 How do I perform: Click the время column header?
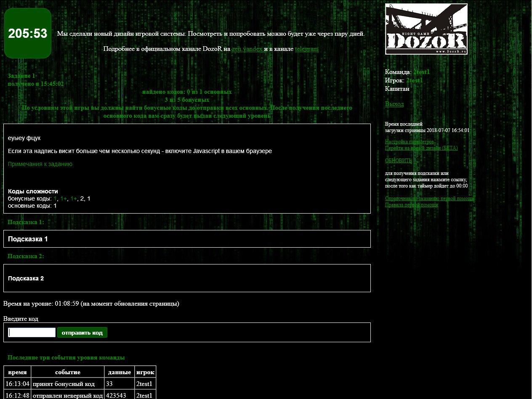(17, 372)
